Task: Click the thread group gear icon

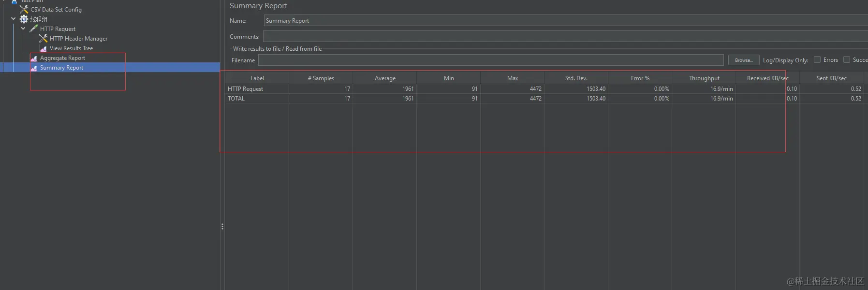Action: coord(24,19)
